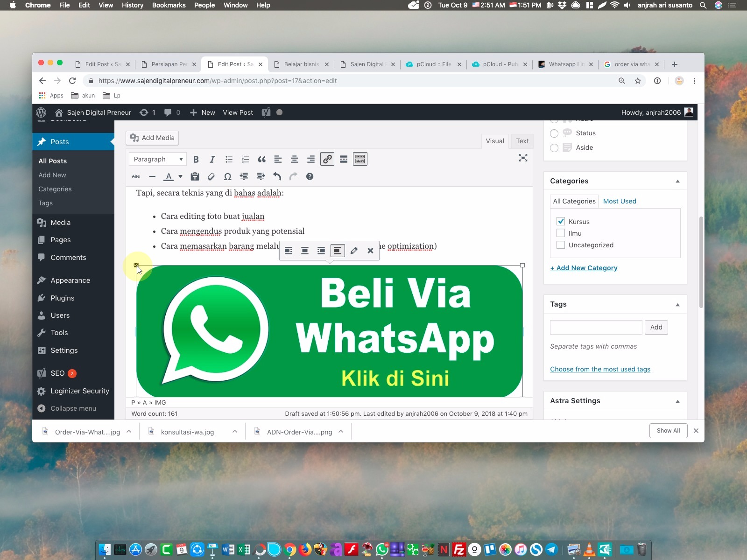Image resolution: width=747 pixels, height=560 pixels.
Task: Check the Ilmu category
Action: point(561,233)
